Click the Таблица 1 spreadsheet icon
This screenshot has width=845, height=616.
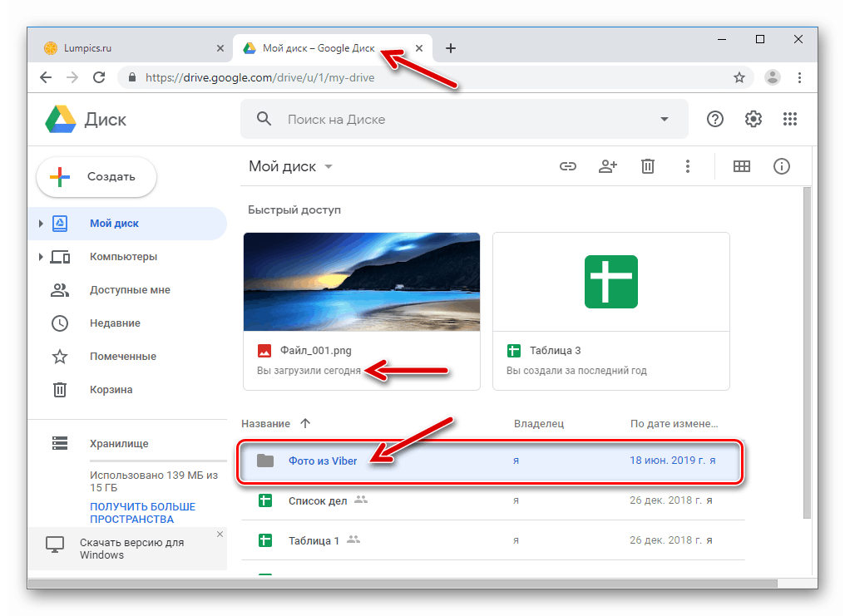pos(265,540)
